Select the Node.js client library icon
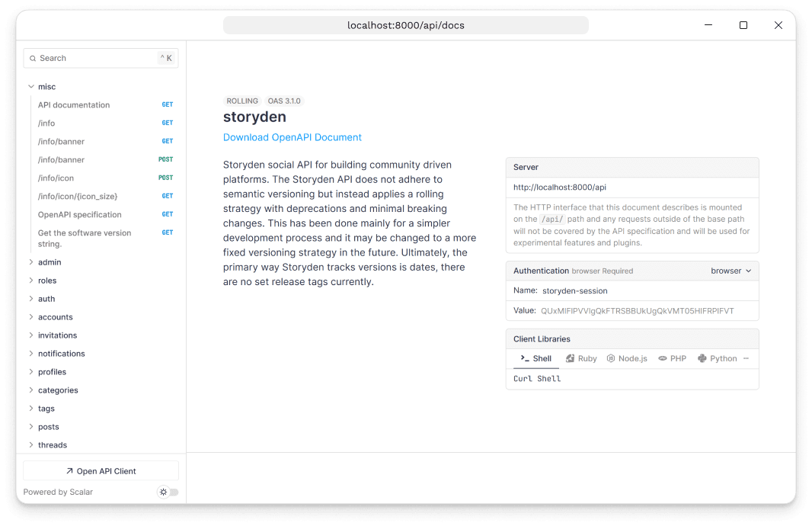This screenshot has width=812, height=526. click(610, 358)
